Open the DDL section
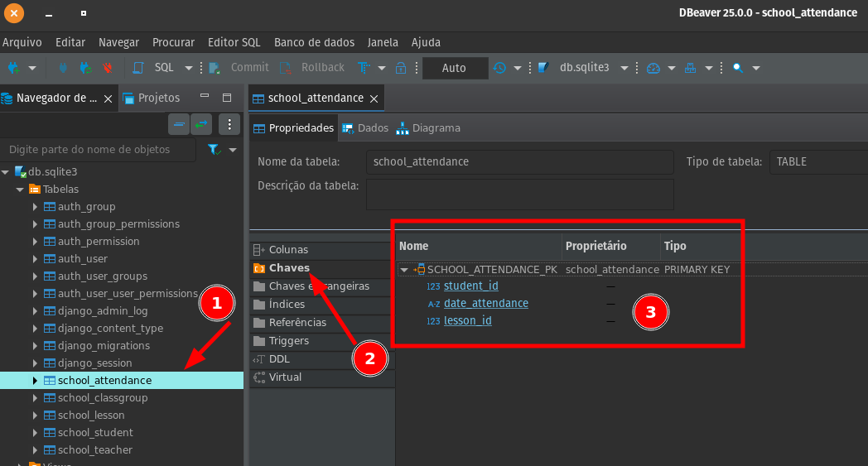 pos(322,359)
